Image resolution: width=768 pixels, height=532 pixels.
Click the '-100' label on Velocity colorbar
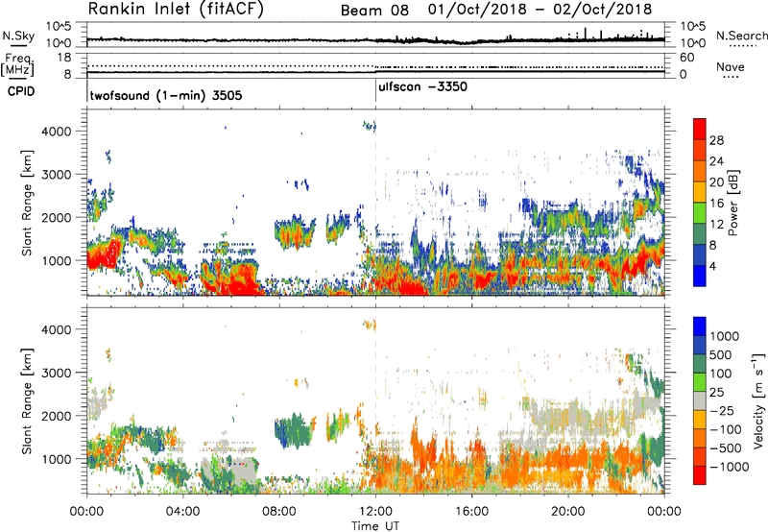click(726, 429)
